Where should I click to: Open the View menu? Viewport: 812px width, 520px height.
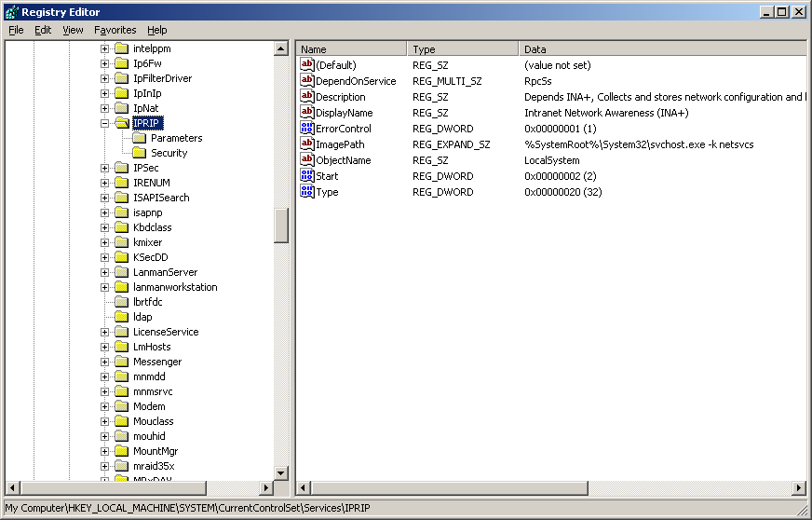click(73, 30)
